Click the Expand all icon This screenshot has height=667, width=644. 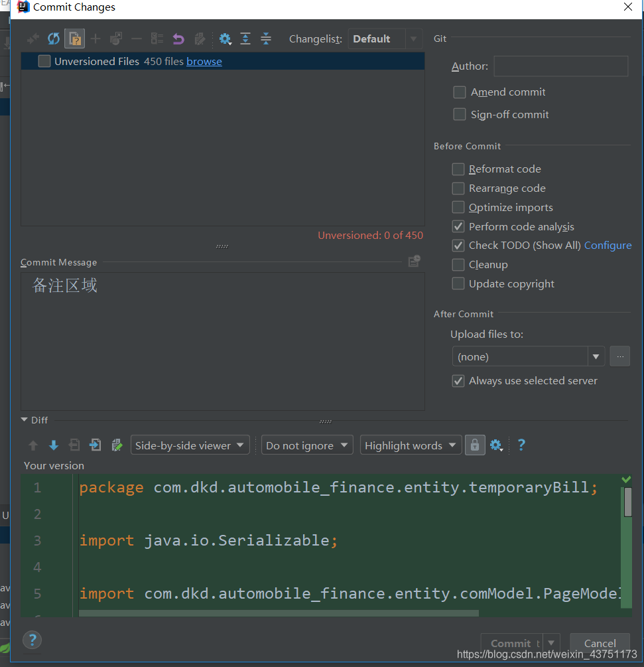click(245, 39)
